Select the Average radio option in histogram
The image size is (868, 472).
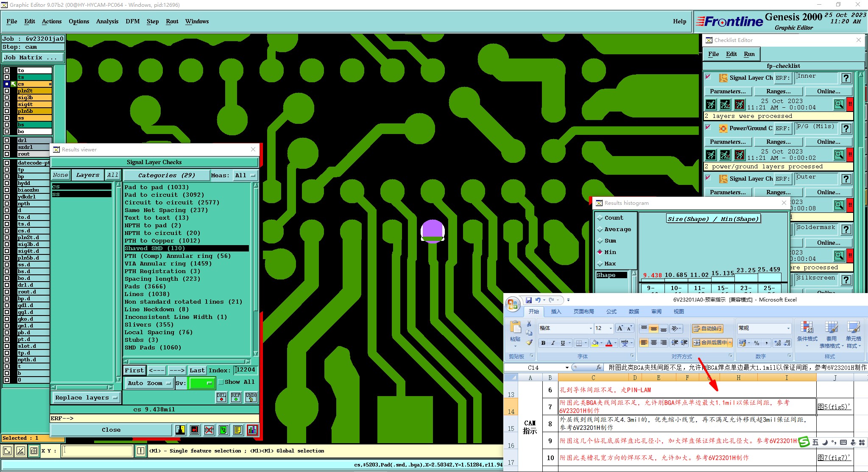(x=600, y=229)
